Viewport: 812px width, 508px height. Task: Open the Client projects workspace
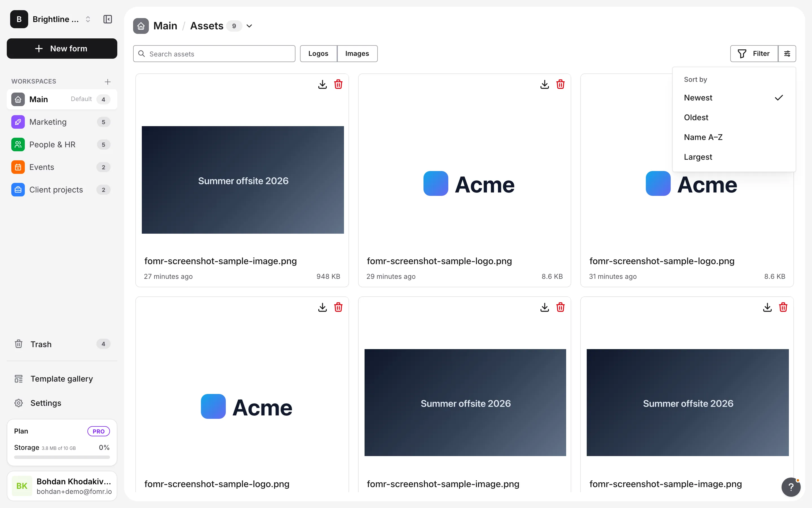tap(62, 189)
